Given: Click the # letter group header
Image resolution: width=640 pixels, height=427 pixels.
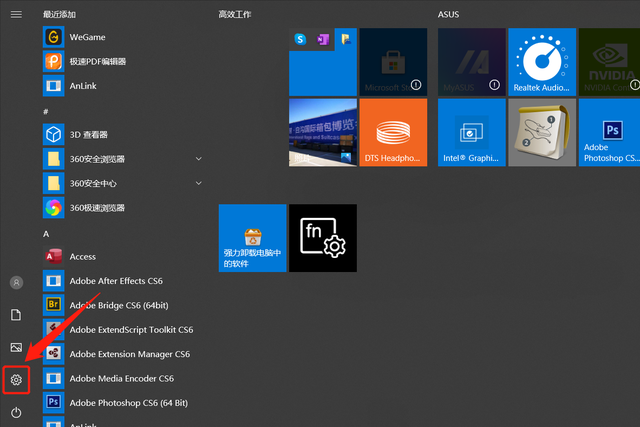Looking at the screenshot, I should tap(46, 111).
